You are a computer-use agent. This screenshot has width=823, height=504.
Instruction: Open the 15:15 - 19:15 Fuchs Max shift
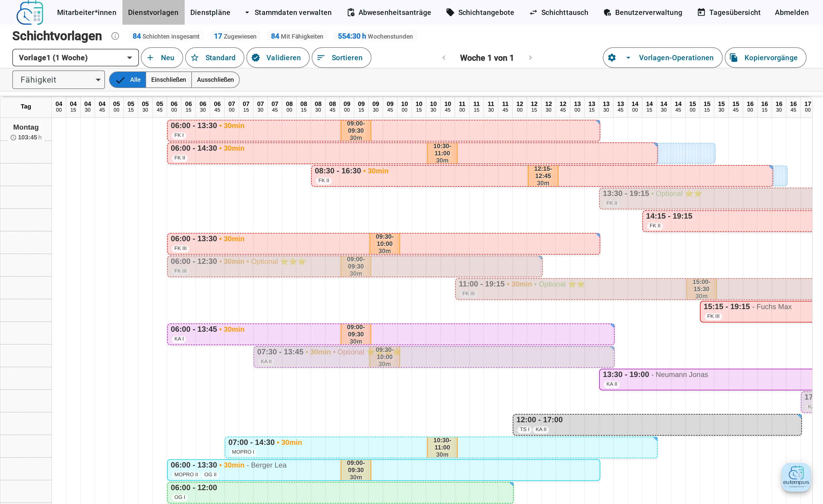pyautogui.click(x=756, y=312)
